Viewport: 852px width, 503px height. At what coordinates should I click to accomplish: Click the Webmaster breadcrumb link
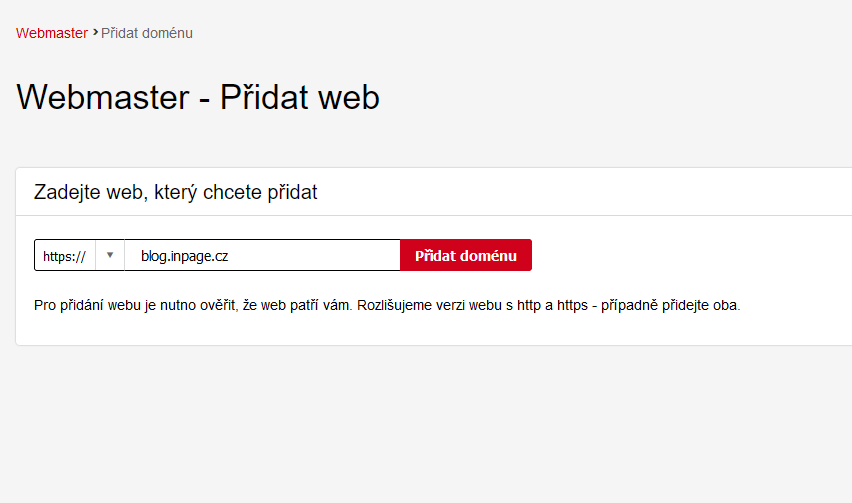click(52, 33)
